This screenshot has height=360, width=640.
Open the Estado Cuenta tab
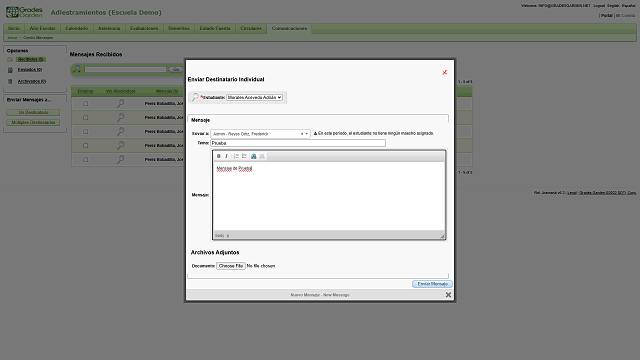215,28
